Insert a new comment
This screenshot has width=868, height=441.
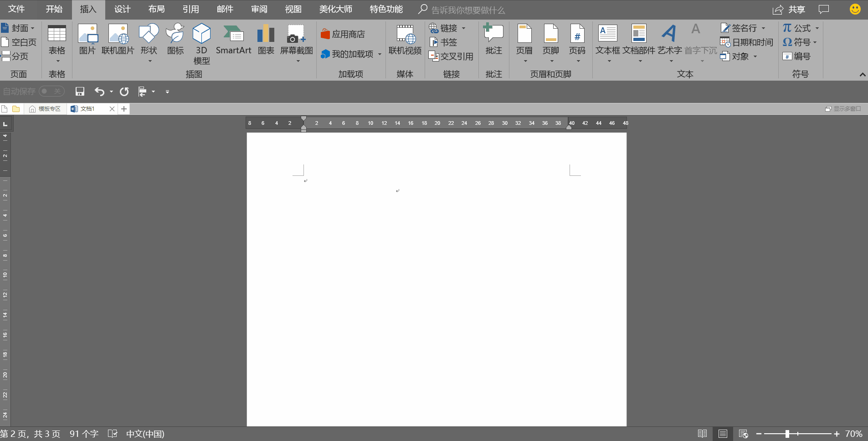pos(493,40)
